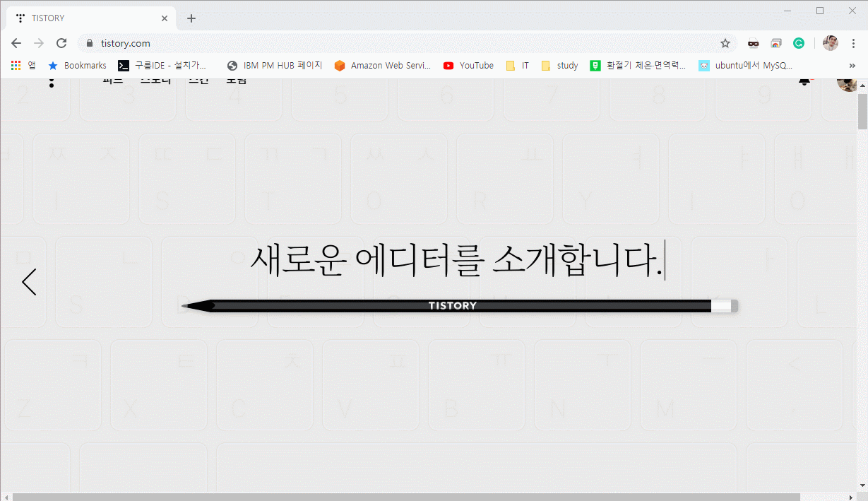Click the vertical scrollbar thumb
This screenshot has width=868, height=501.
(x=862, y=111)
